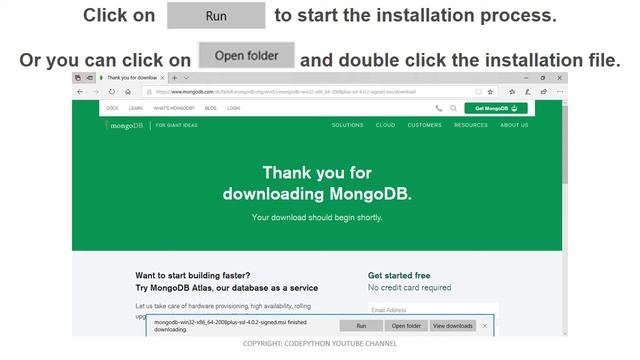The height and width of the screenshot is (360, 640).
Task: Click the share page icon
Action: coord(544,92)
